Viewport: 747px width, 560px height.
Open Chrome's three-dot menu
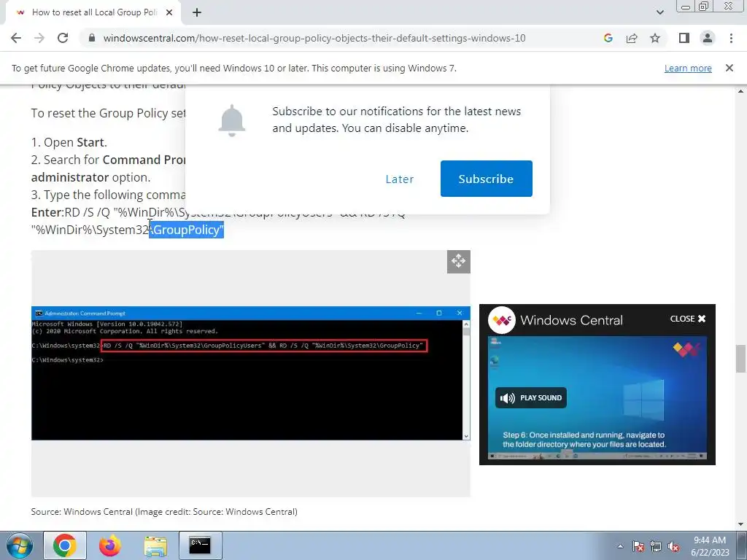731,38
